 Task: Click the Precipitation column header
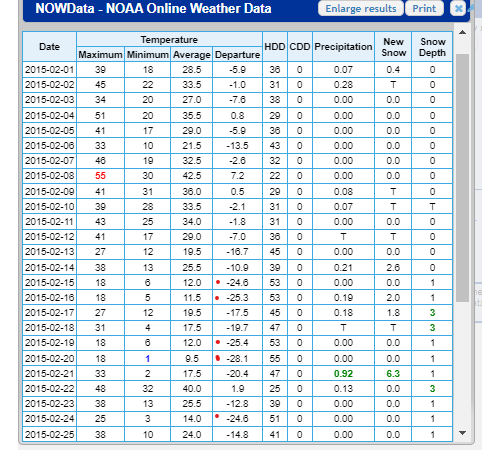(x=343, y=47)
